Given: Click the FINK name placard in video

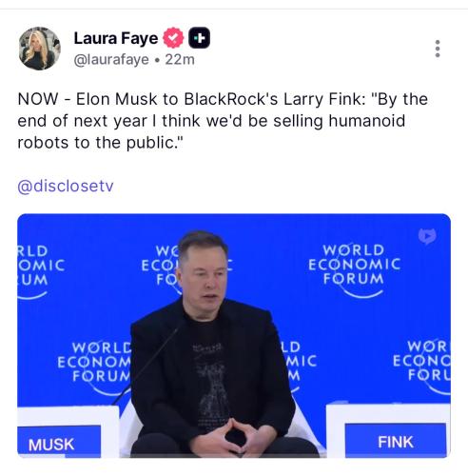Looking at the screenshot, I should [396, 442].
